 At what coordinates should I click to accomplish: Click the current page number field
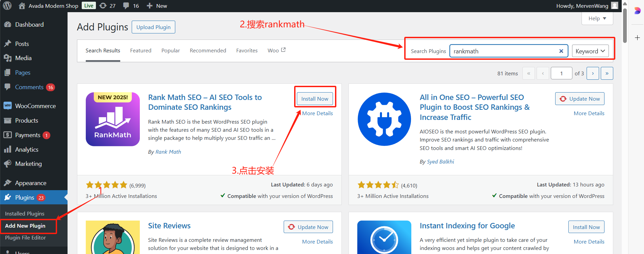561,73
